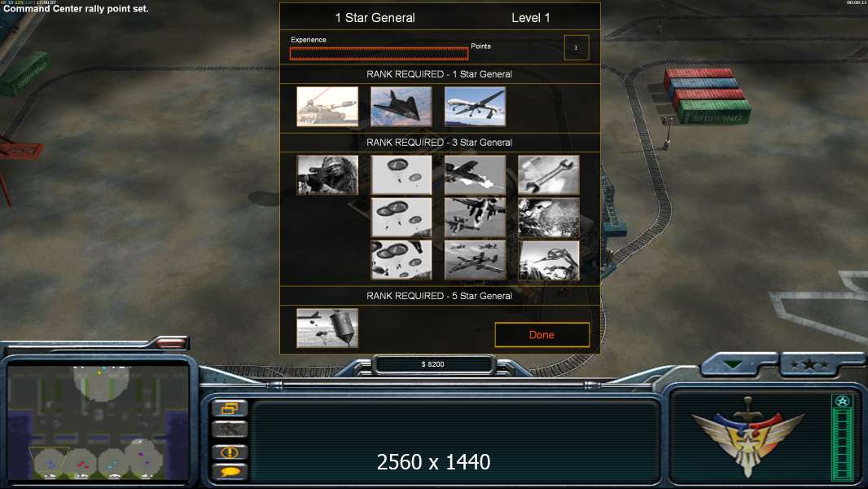Click the options windows button beside the minimap
The image size is (868, 489).
230,408
